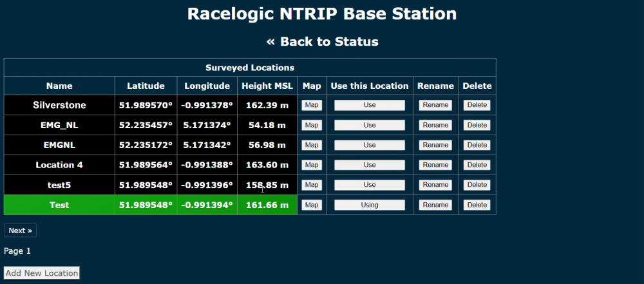Click the Latitude column header
This screenshot has height=284, width=644.
click(146, 86)
